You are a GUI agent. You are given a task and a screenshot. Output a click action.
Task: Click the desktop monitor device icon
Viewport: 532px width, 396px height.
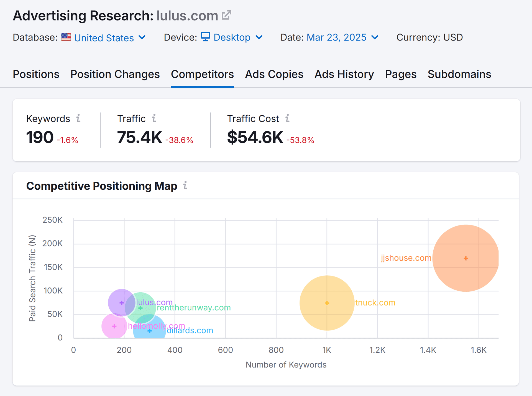205,37
